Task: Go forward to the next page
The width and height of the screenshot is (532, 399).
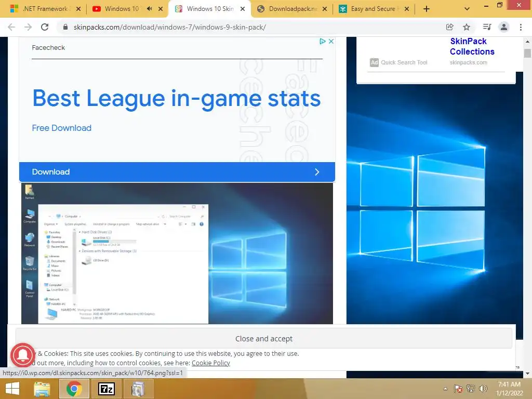Action: tap(28, 27)
